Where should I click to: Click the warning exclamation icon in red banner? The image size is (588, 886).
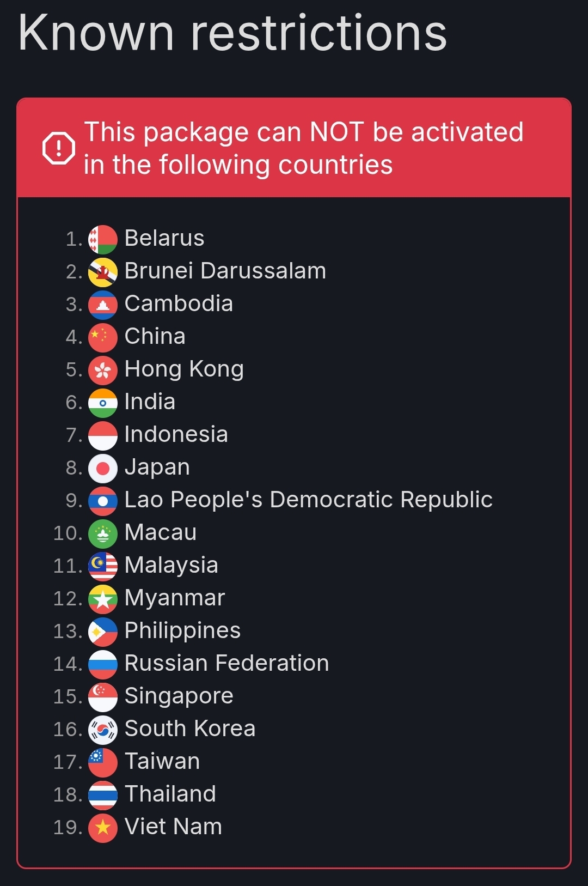pos(59,148)
